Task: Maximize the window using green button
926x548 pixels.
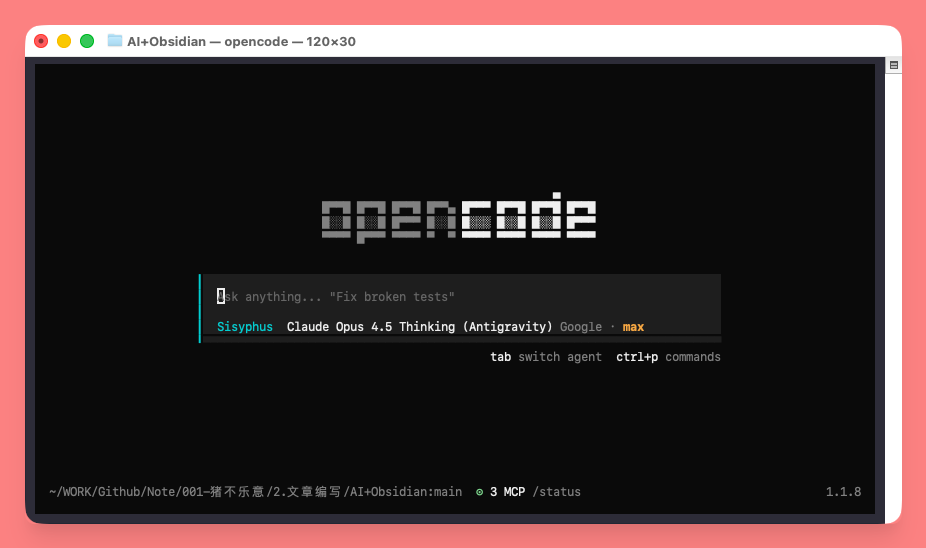Action: coord(87,41)
